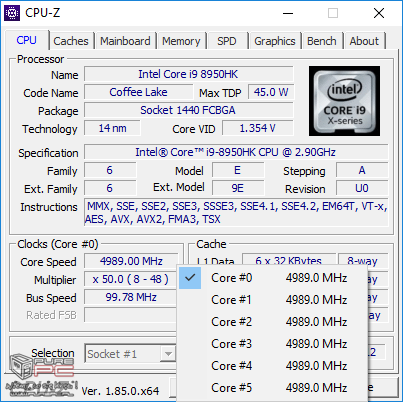This screenshot has width=403, height=402.
Task: Click the 9E Ext. Model value
Action: coord(238,188)
